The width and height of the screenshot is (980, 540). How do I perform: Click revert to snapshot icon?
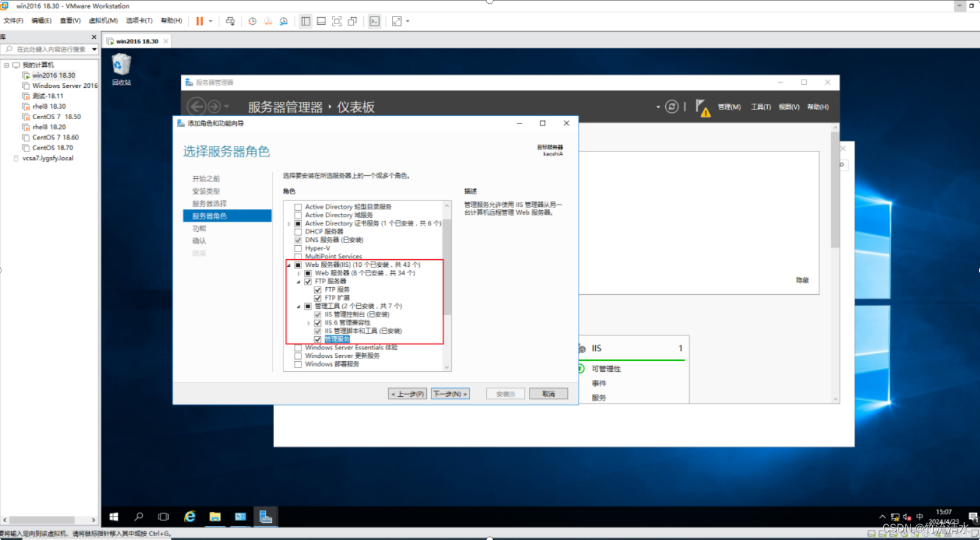point(268,21)
